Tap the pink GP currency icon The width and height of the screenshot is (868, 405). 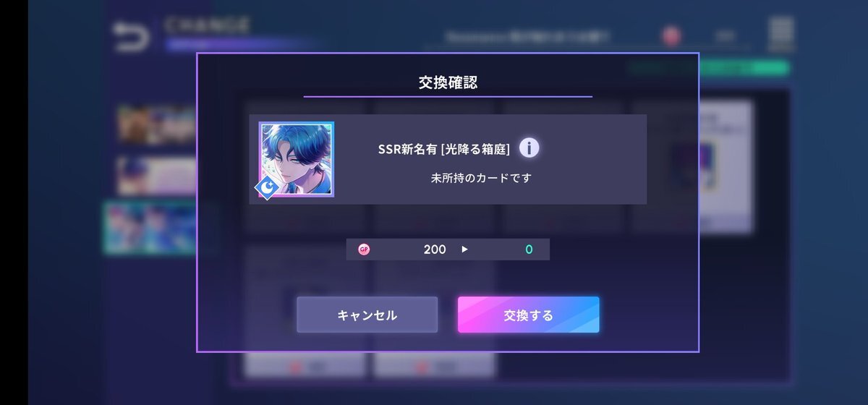364,250
